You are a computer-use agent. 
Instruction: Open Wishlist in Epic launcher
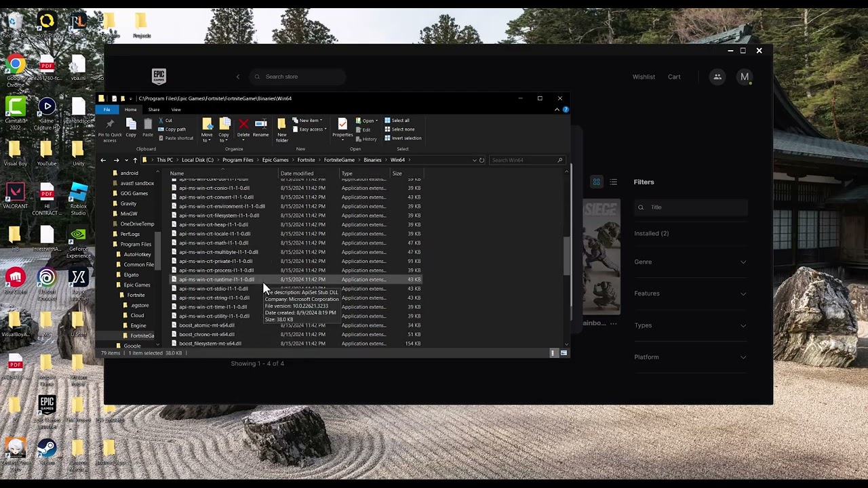coord(644,77)
